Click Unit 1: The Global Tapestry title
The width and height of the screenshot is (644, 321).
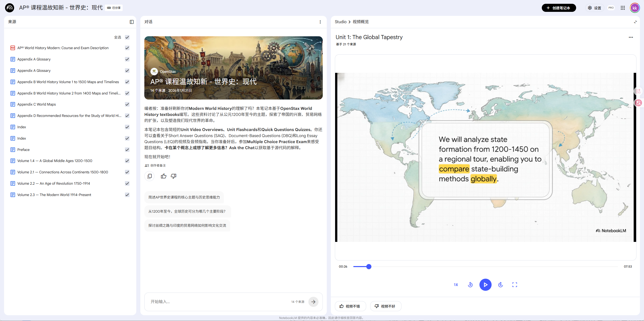click(369, 37)
